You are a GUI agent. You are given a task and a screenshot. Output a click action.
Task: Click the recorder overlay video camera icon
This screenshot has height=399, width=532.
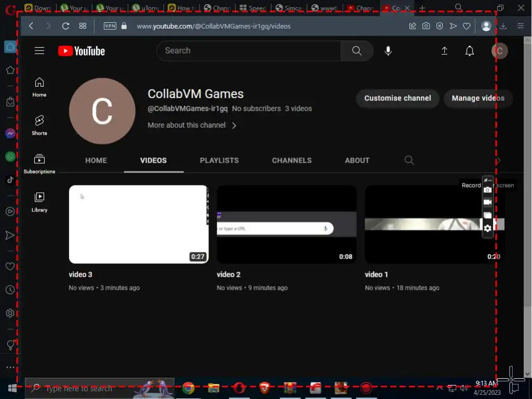[x=487, y=202]
